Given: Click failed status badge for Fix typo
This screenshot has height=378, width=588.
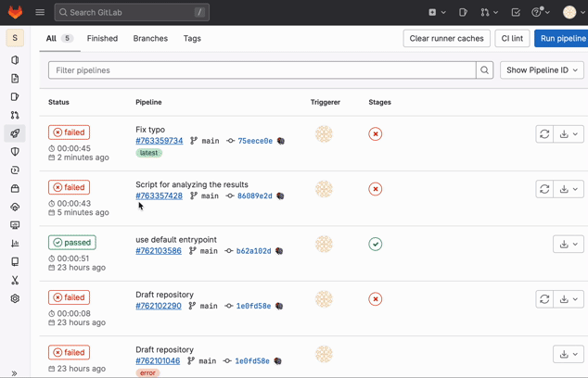Looking at the screenshot, I should point(69,132).
